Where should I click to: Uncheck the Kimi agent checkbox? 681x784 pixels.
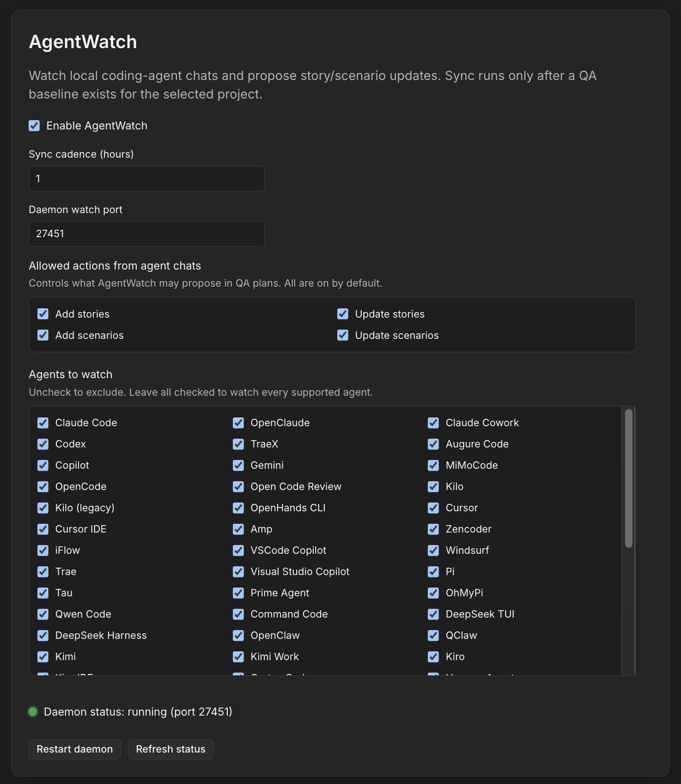43,657
